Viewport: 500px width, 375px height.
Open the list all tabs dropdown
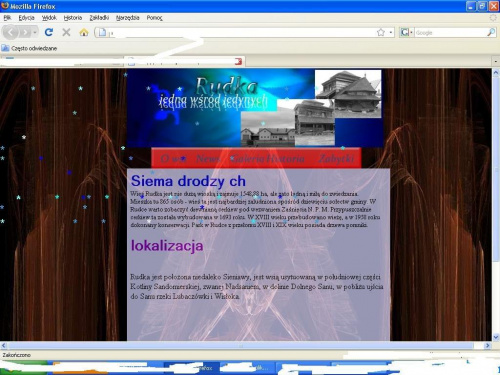[495, 61]
